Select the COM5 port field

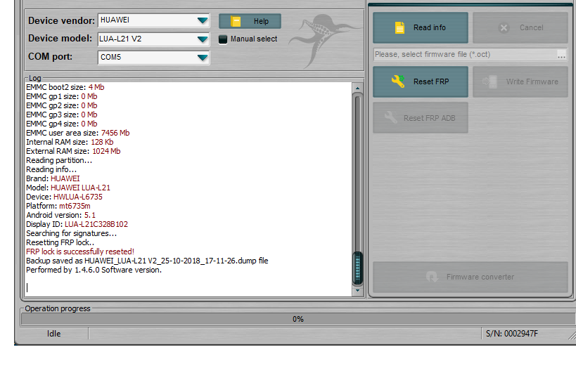tap(153, 58)
